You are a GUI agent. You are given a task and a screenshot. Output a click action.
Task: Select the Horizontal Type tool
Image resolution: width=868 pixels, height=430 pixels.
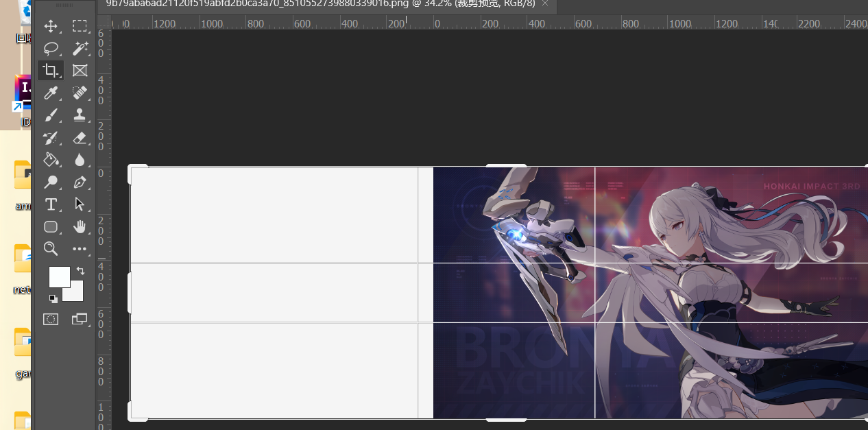[x=51, y=204]
